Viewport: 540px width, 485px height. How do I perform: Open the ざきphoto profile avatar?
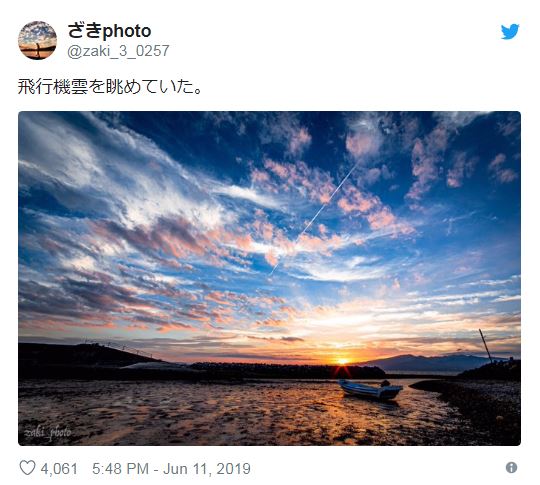(37, 40)
